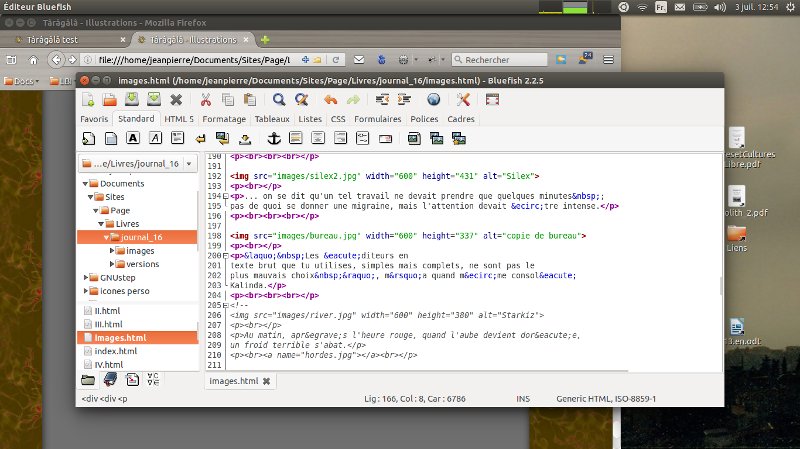Open the Formulaires tab

[x=378, y=119]
